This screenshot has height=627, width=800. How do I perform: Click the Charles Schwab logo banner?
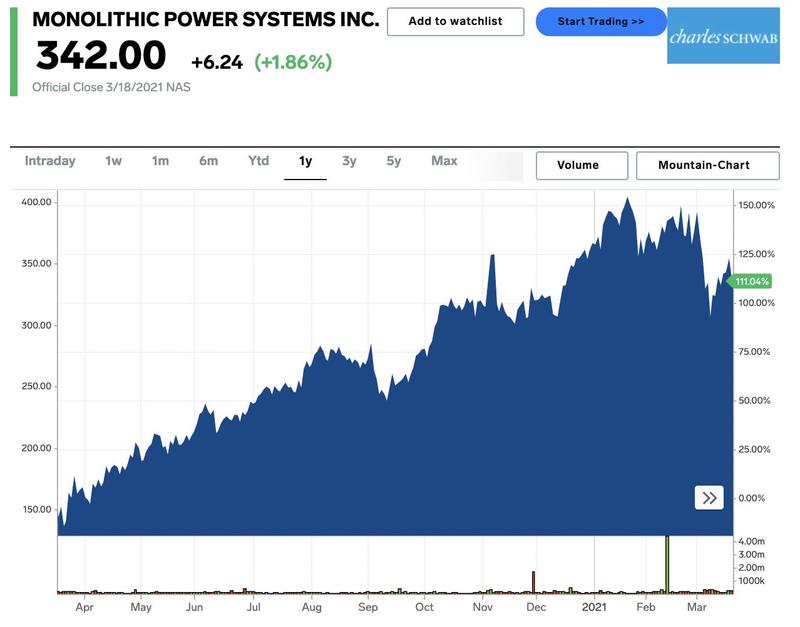coord(723,36)
